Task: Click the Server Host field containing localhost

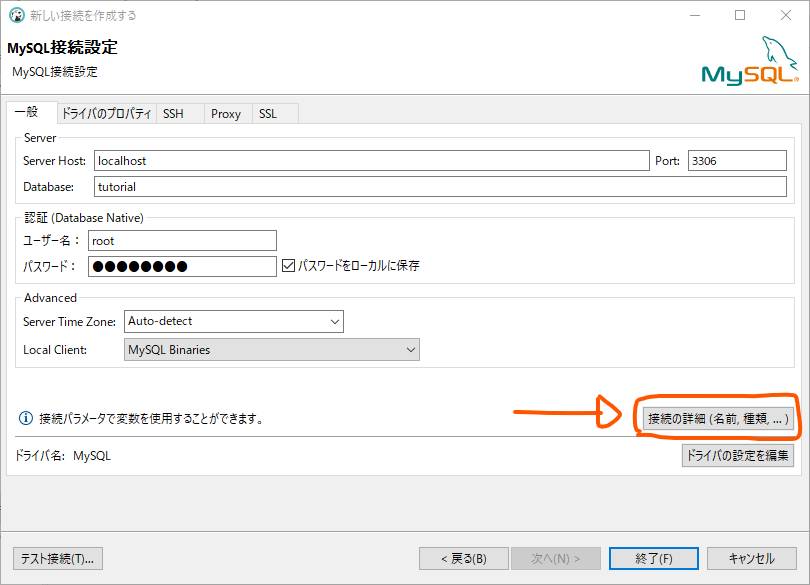Action: [371, 161]
